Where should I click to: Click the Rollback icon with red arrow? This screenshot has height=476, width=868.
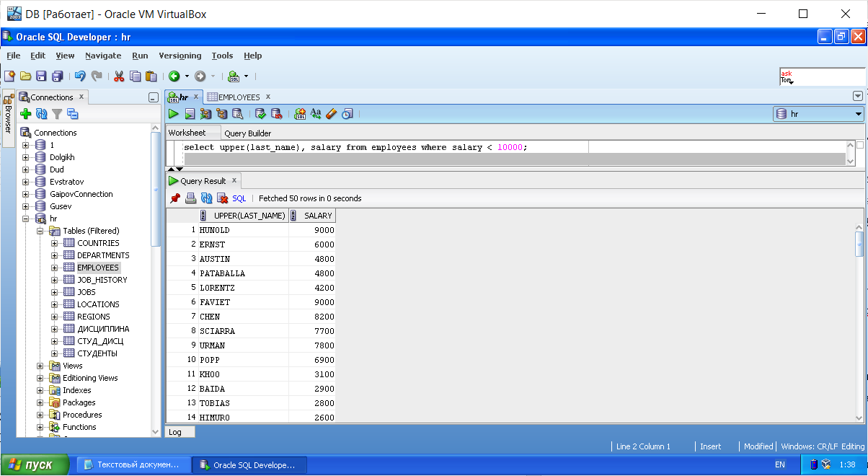(276, 113)
